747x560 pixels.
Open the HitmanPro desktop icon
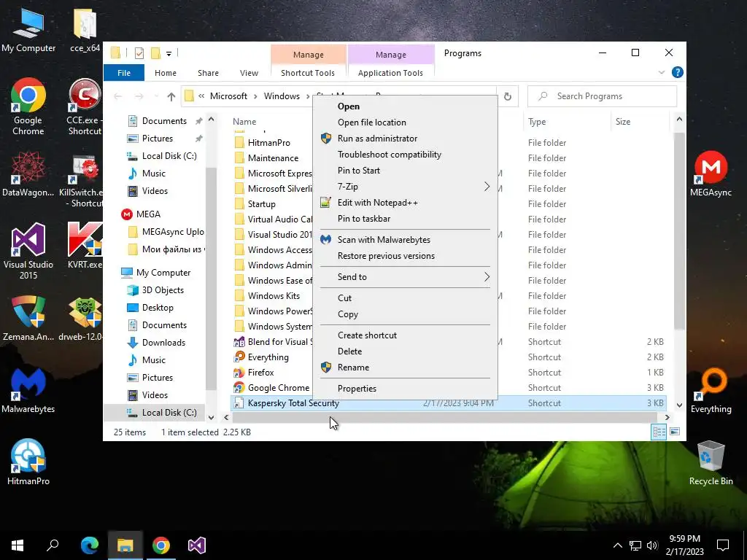coord(28,462)
